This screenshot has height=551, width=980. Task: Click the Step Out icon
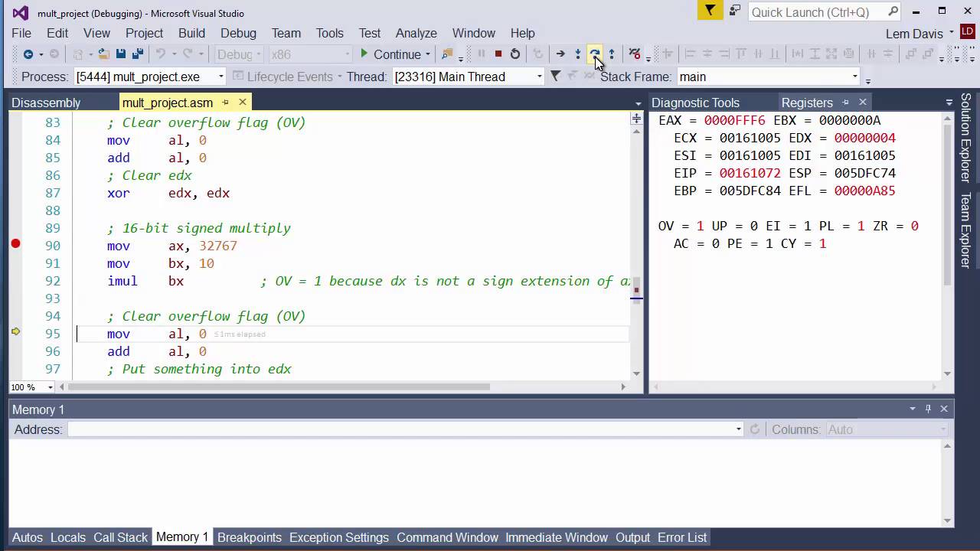(612, 54)
